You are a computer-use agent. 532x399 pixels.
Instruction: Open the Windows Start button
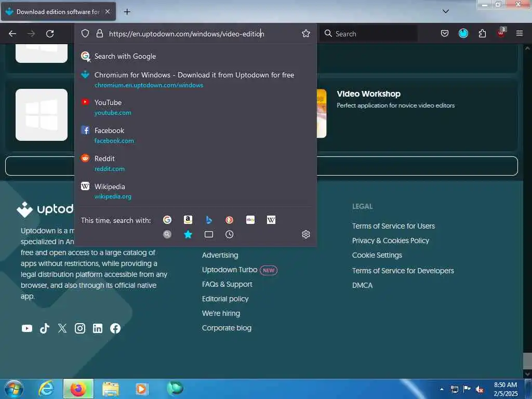[x=14, y=389]
